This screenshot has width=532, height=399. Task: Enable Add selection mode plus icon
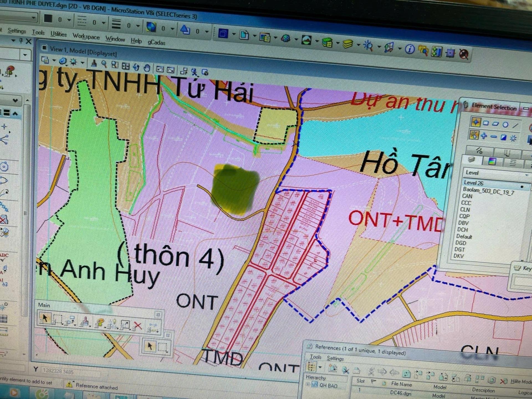click(484, 136)
